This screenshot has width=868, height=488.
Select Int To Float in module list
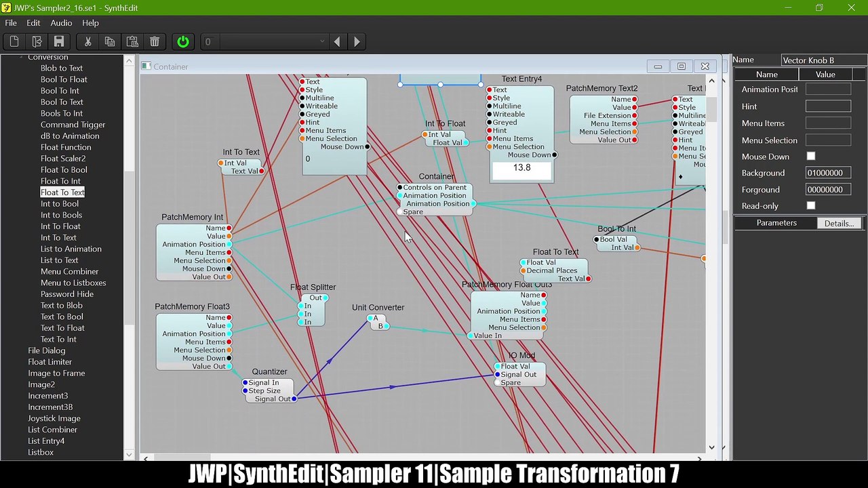60,226
